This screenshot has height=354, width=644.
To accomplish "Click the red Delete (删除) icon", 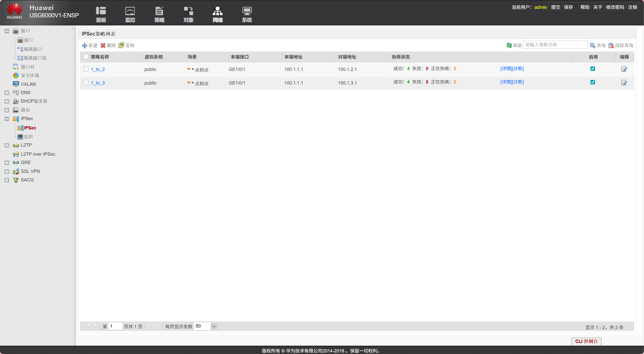I will coord(103,45).
